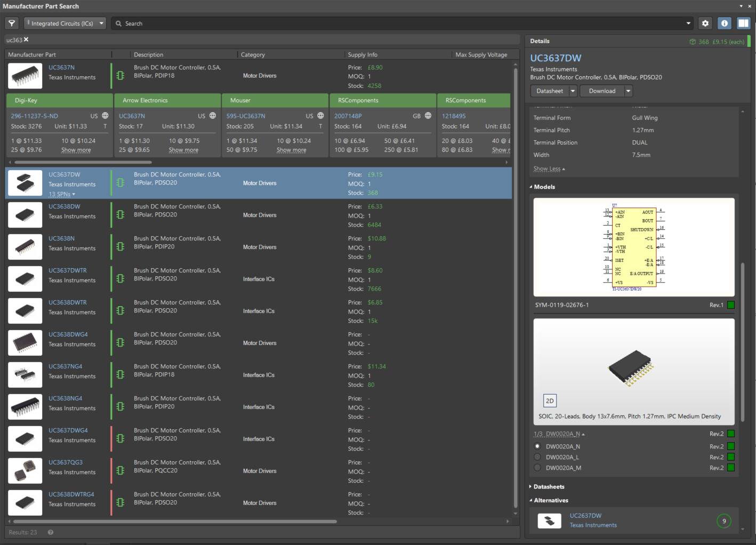Click the green swatch beside DW0020A_M
Viewport: 756px width, 545px height.
click(x=731, y=468)
